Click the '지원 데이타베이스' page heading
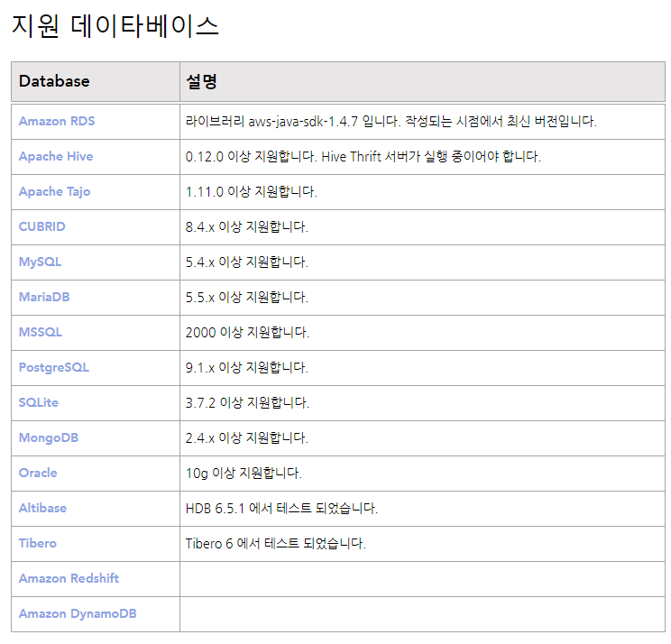Image resolution: width=671 pixels, height=644 pixels. tap(115, 25)
